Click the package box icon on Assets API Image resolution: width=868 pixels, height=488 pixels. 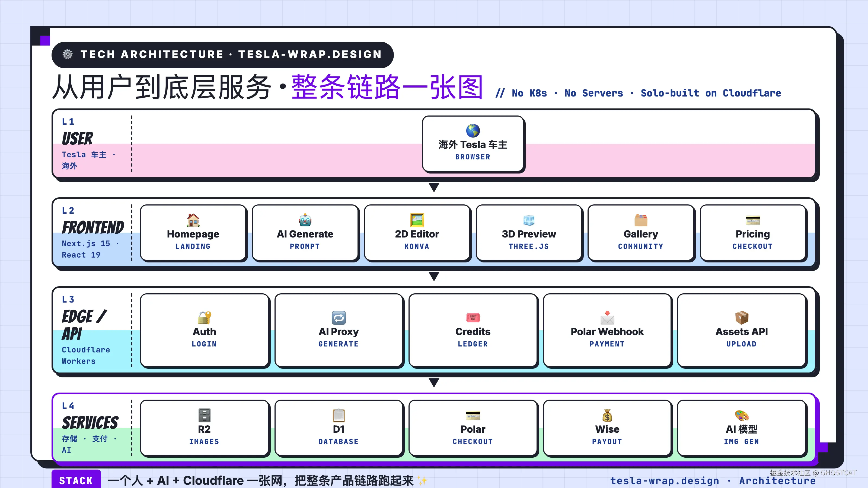pos(742,317)
